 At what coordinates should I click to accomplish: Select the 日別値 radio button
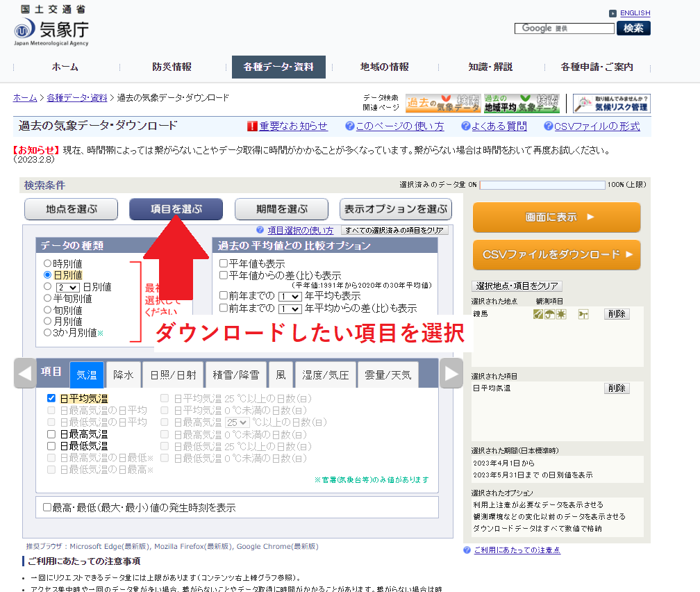pyautogui.click(x=48, y=274)
